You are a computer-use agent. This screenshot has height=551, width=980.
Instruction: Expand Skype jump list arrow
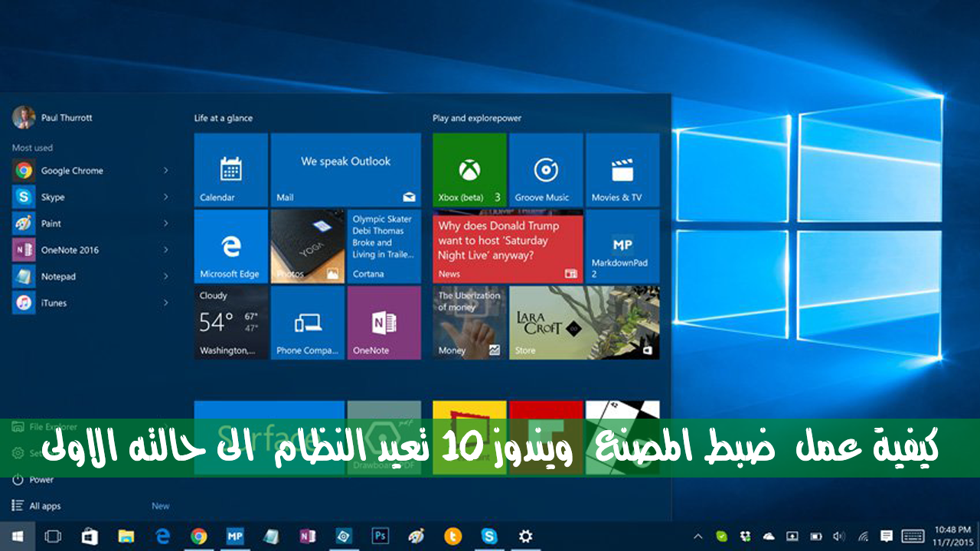(165, 197)
